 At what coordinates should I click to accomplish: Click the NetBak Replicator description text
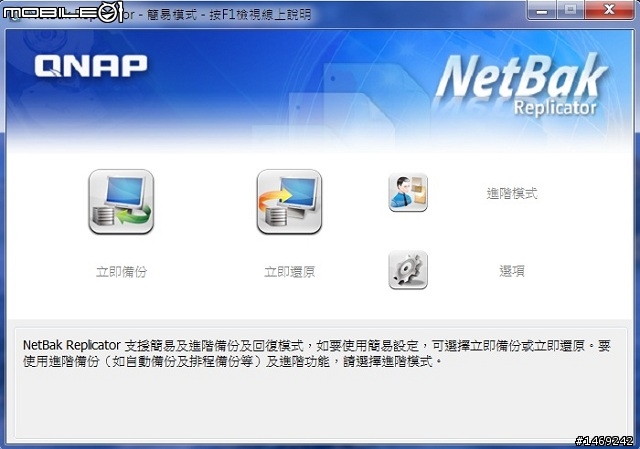[316, 353]
